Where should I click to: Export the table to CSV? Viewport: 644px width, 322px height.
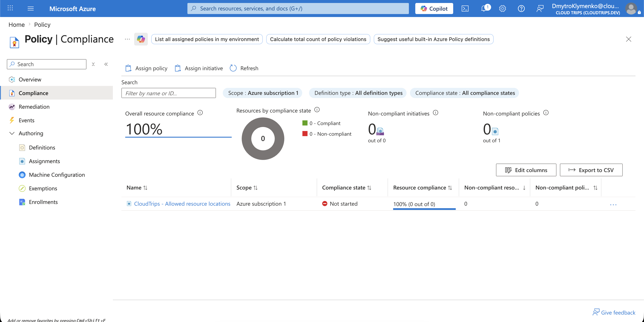pos(591,170)
